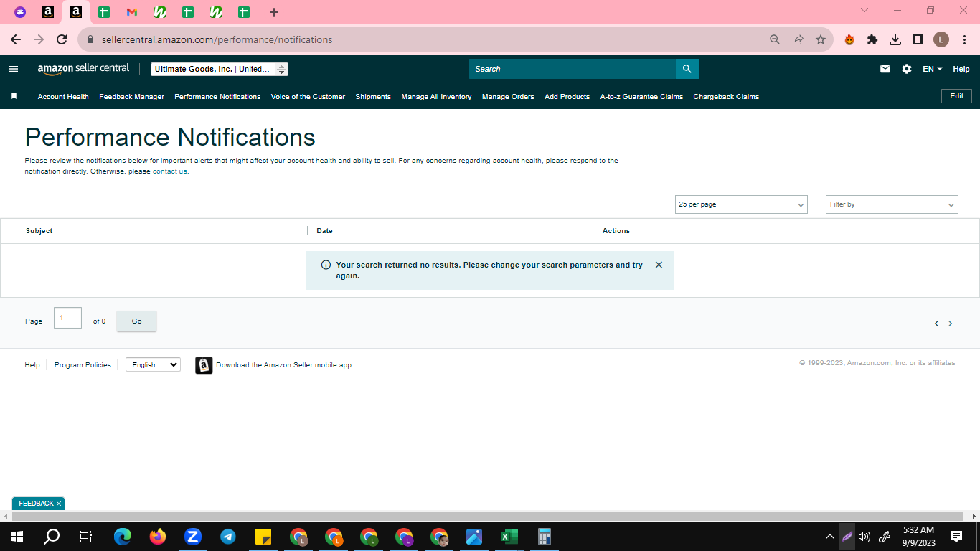Open a new browser tab

pos(273,12)
